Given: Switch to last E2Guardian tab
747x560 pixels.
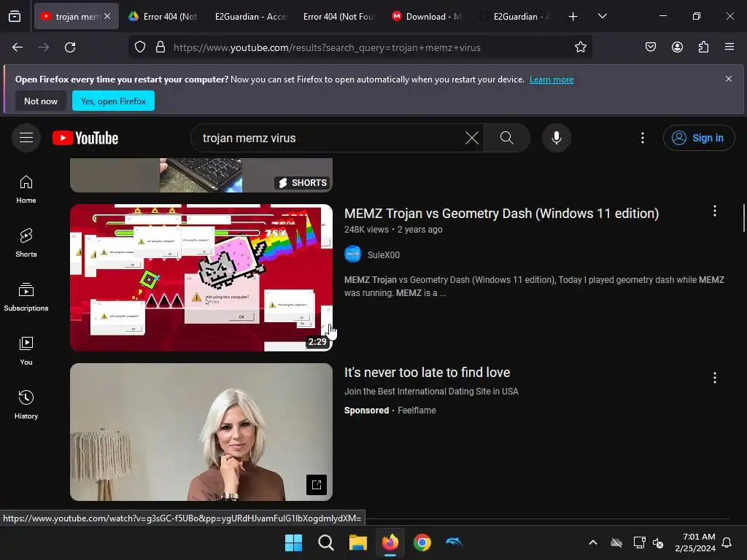Looking at the screenshot, I should click(x=515, y=17).
